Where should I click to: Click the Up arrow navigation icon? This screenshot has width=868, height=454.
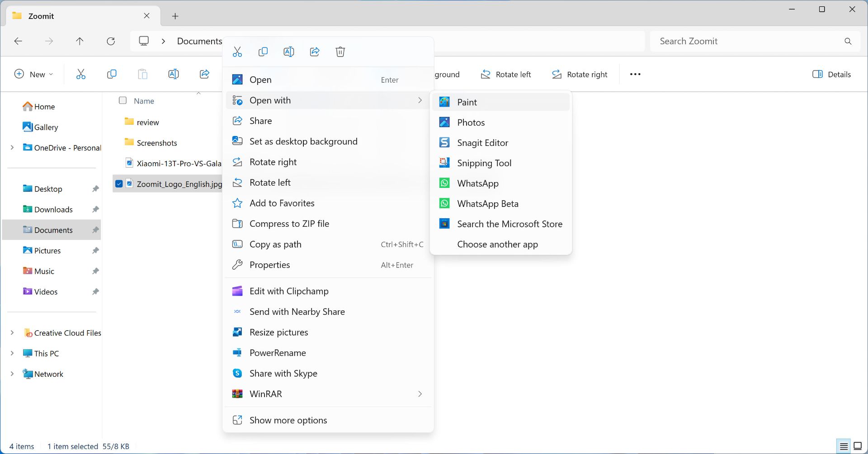(x=80, y=41)
